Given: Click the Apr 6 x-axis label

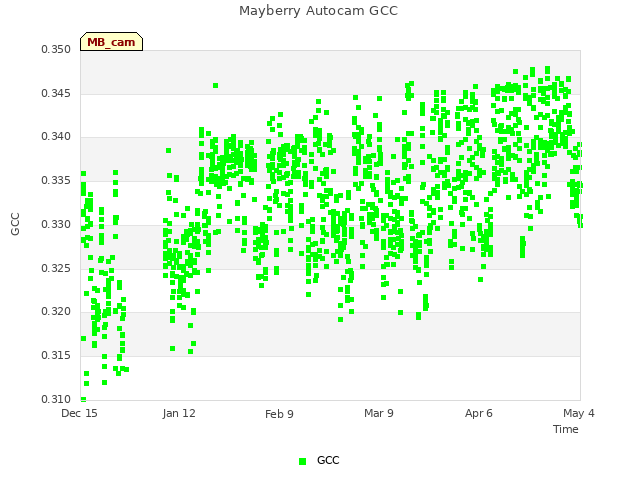Looking at the screenshot, I should 479,413.
